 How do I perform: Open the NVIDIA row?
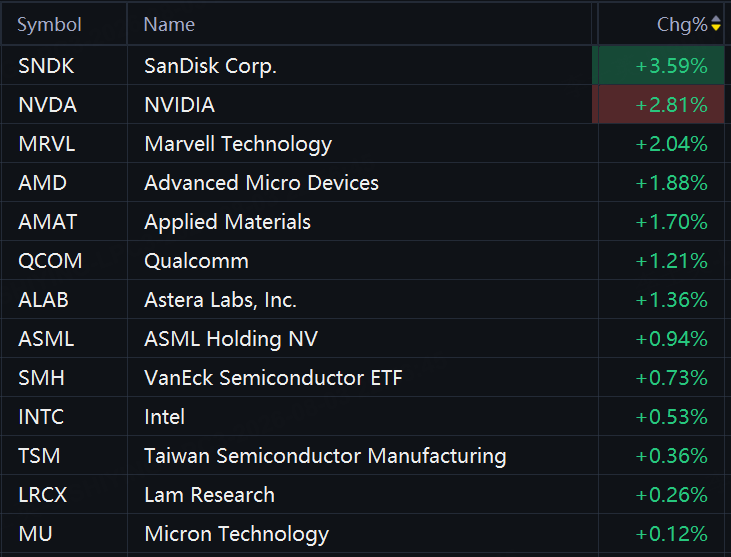[x=363, y=105]
